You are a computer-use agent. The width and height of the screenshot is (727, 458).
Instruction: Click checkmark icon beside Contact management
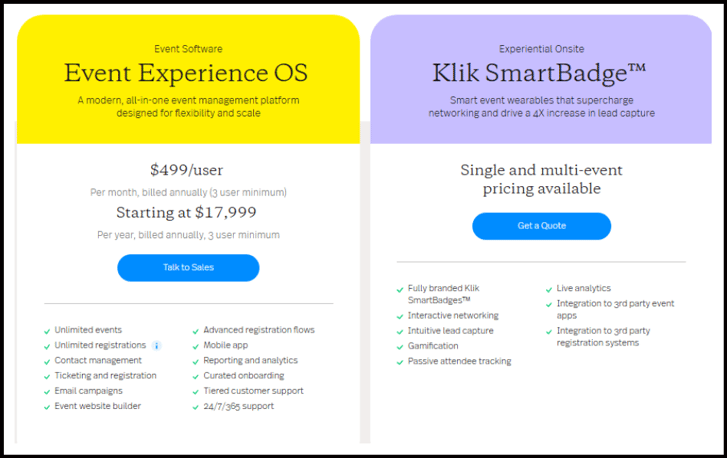tap(47, 361)
